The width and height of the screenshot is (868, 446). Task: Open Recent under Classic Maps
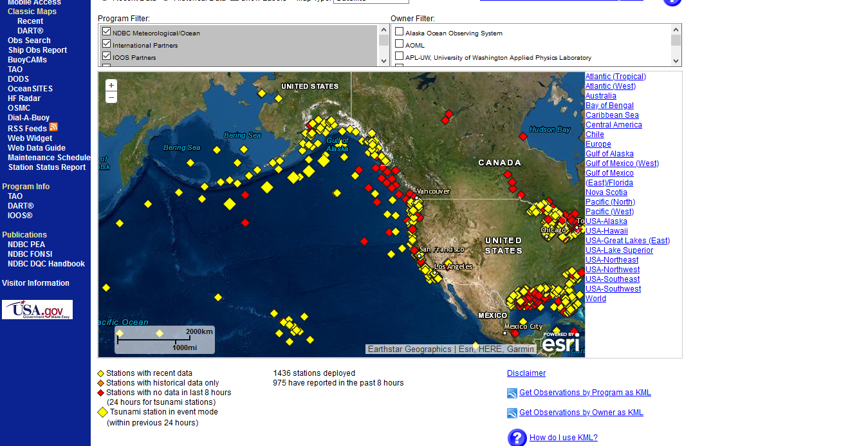coord(30,21)
